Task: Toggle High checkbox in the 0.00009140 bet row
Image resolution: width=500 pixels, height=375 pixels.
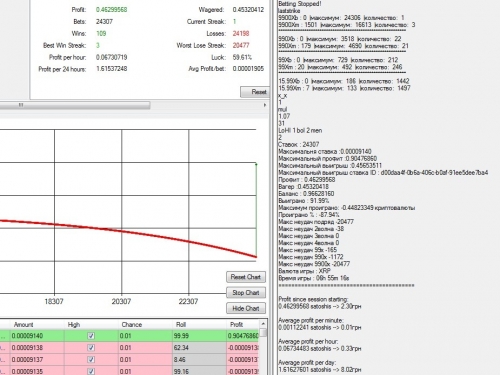Action: (91, 336)
